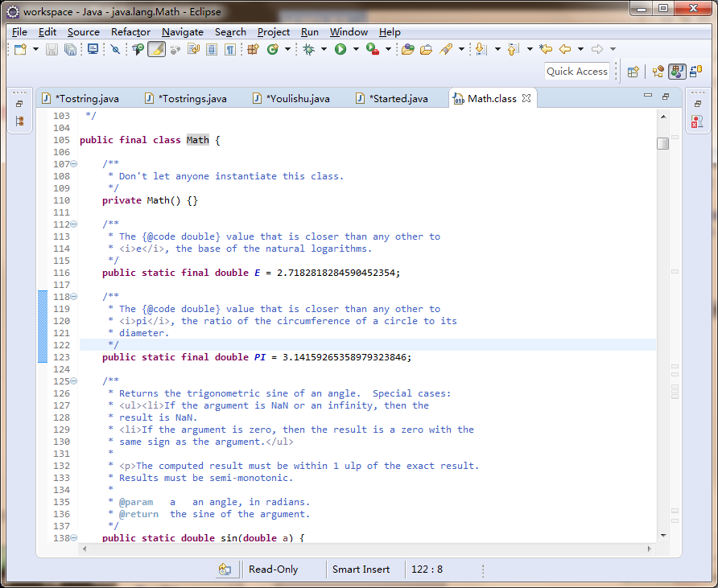Click the Search flashlight icon
This screenshot has width=718, height=588.
click(446, 49)
